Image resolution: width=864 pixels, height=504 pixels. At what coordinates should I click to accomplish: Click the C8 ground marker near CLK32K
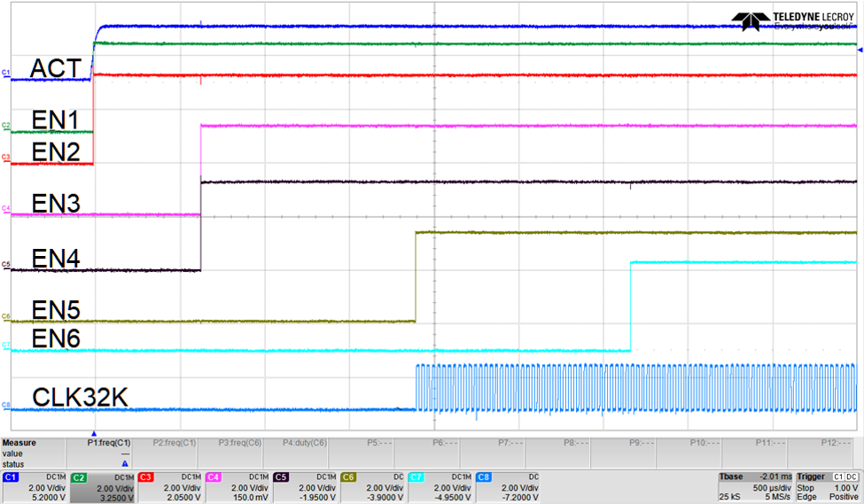pyautogui.click(x=5, y=405)
